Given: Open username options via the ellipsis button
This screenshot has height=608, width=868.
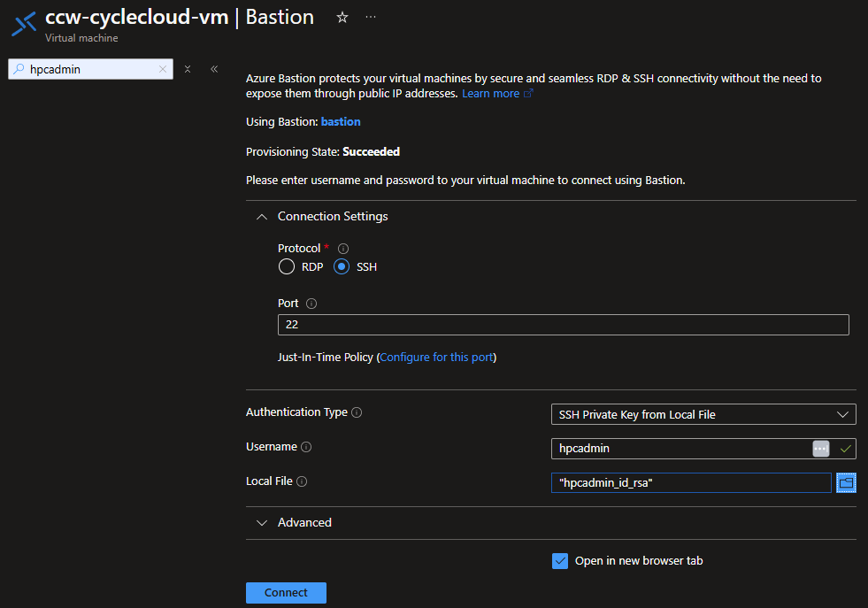Looking at the screenshot, I should click(820, 449).
